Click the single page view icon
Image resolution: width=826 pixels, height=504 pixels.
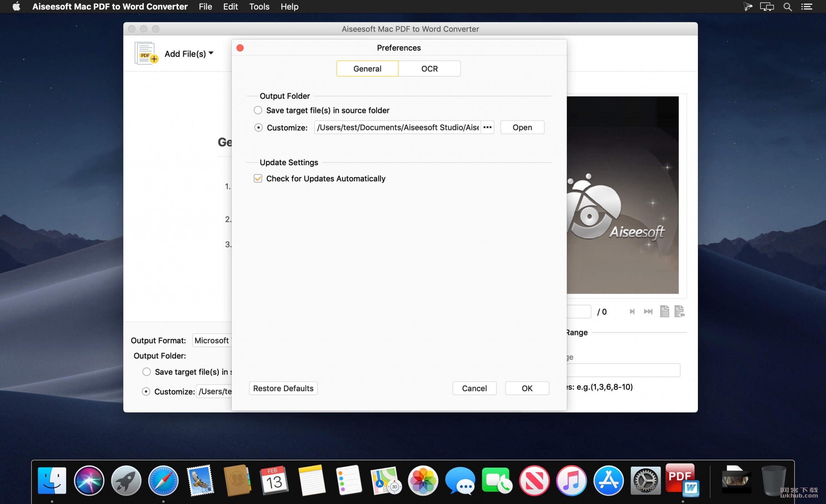tap(664, 311)
